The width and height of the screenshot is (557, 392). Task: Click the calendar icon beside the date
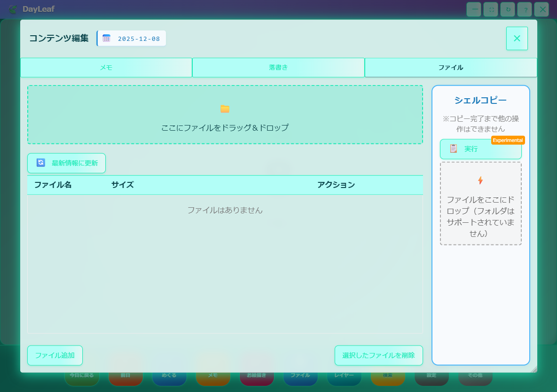click(107, 39)
